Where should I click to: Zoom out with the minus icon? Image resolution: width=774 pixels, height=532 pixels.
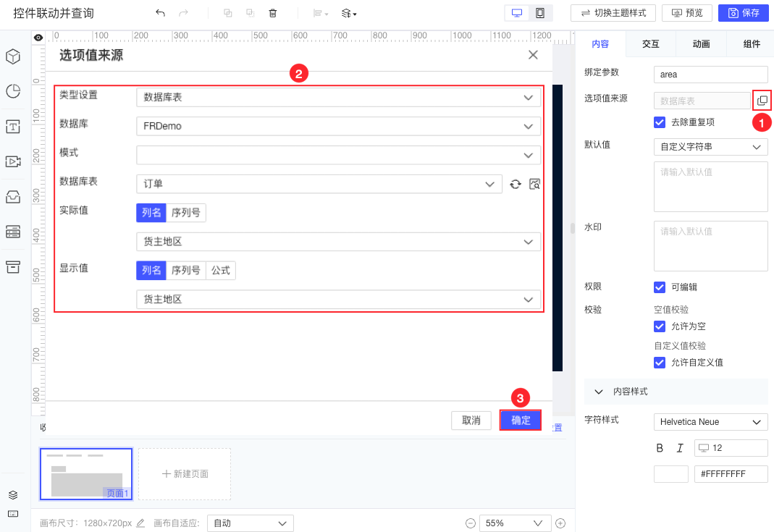471,523
